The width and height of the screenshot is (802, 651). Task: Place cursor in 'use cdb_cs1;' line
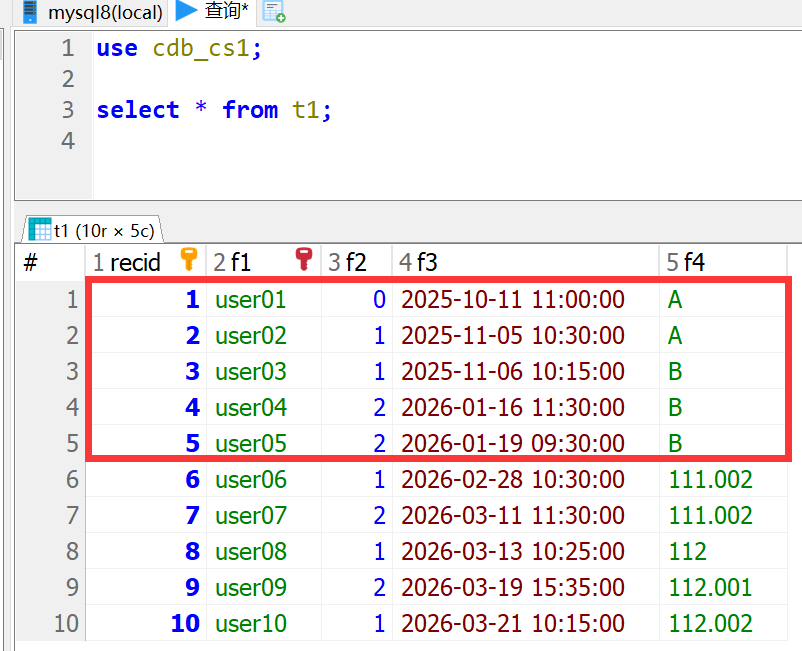coord(179,49)
